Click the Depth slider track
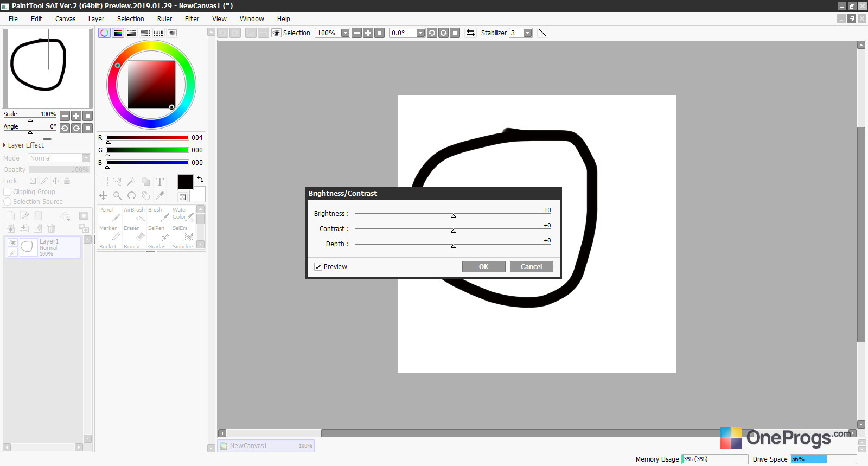This screenshot has height=466, width=868. [x=453, y=245]
